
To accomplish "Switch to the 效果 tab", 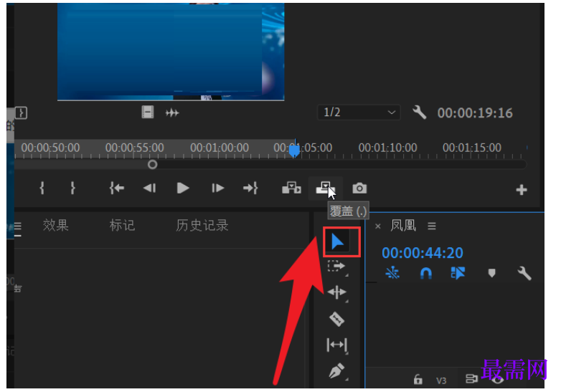I will pos(55,226).
